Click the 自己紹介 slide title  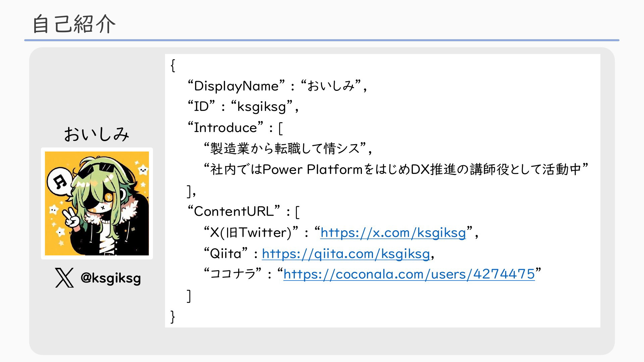tap(74, 24)
